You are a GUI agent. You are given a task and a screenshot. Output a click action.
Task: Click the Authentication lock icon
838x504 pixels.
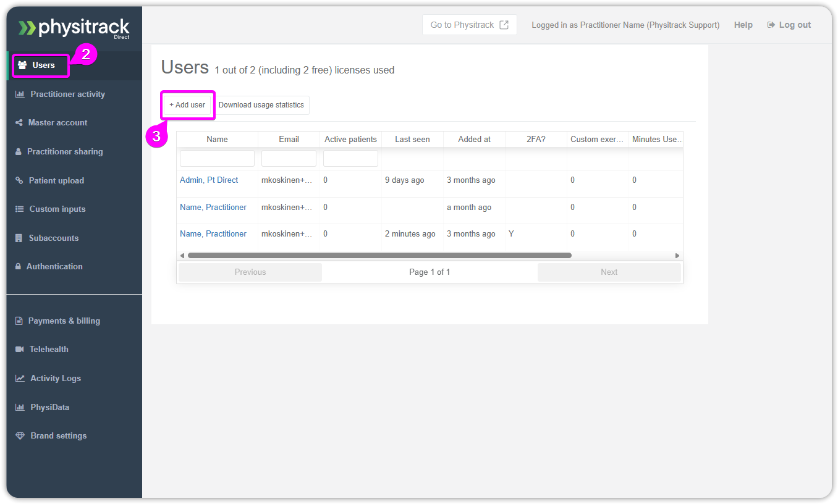point(19,266)
